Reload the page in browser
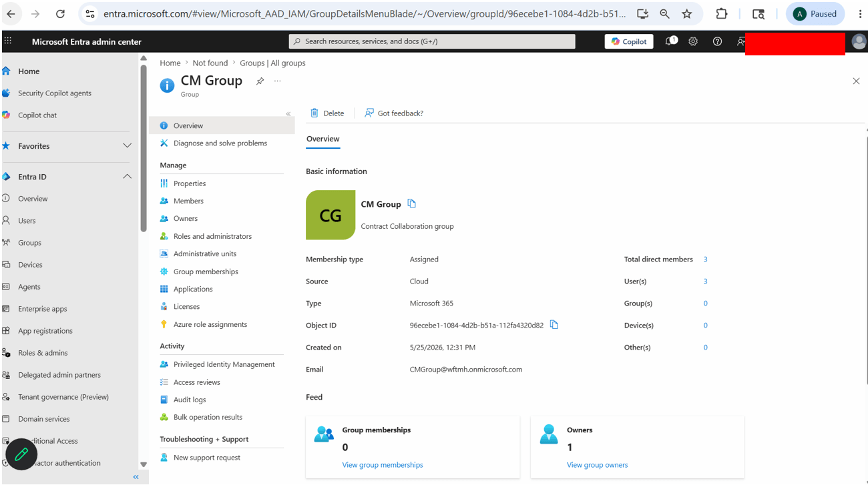Image resolution: width=868 pixels, height=489 pixels. tap(60, 13)
